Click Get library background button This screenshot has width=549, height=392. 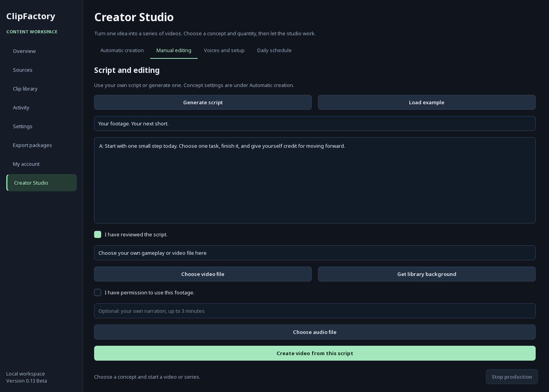427,274
